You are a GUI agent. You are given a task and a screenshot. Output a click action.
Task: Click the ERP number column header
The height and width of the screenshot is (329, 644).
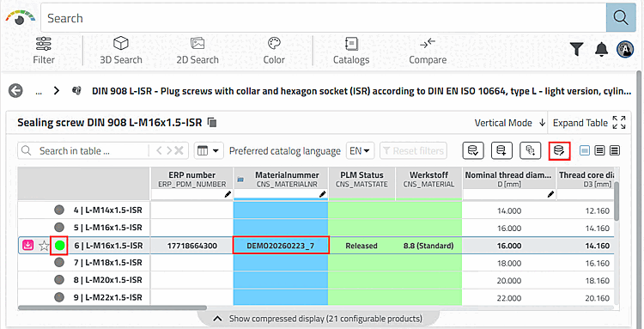coord(191,179)
